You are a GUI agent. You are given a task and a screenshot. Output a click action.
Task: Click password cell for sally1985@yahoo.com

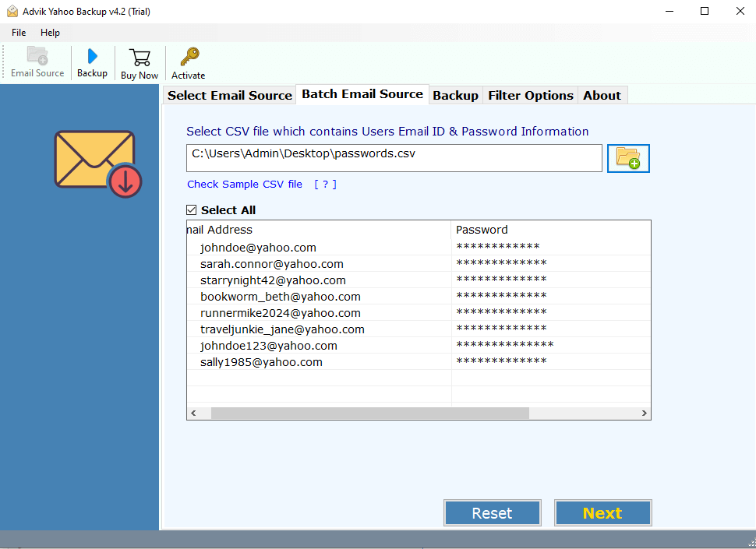click(550, 362)
